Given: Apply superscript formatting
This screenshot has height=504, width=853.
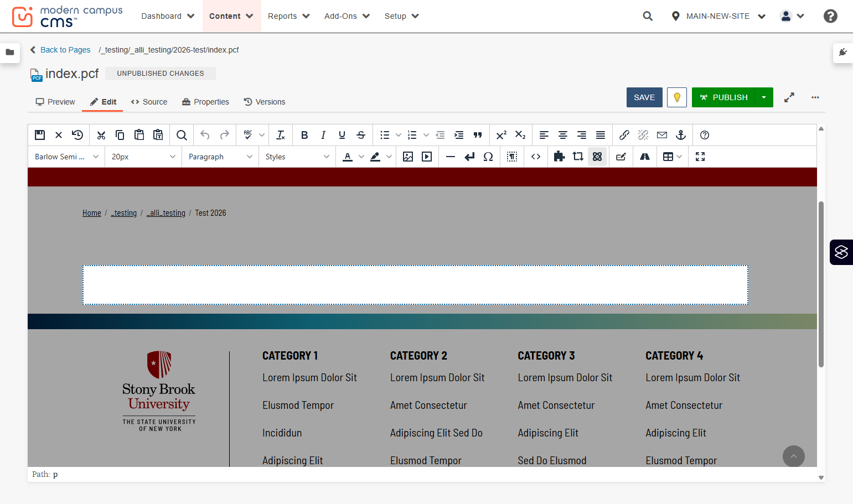Looking at the screenshot, I should (502, 135).
